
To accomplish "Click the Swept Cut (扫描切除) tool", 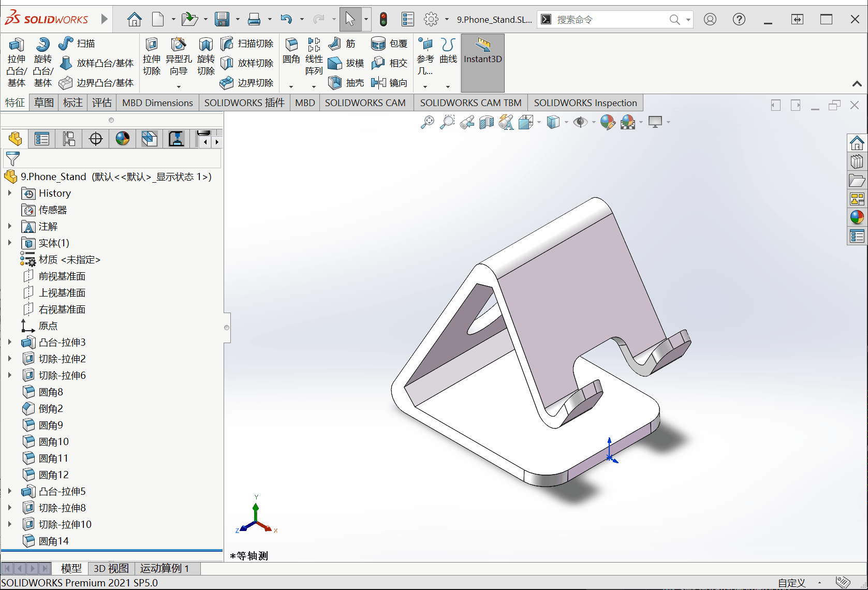I will pyautogui.click(x=247, y=43).
